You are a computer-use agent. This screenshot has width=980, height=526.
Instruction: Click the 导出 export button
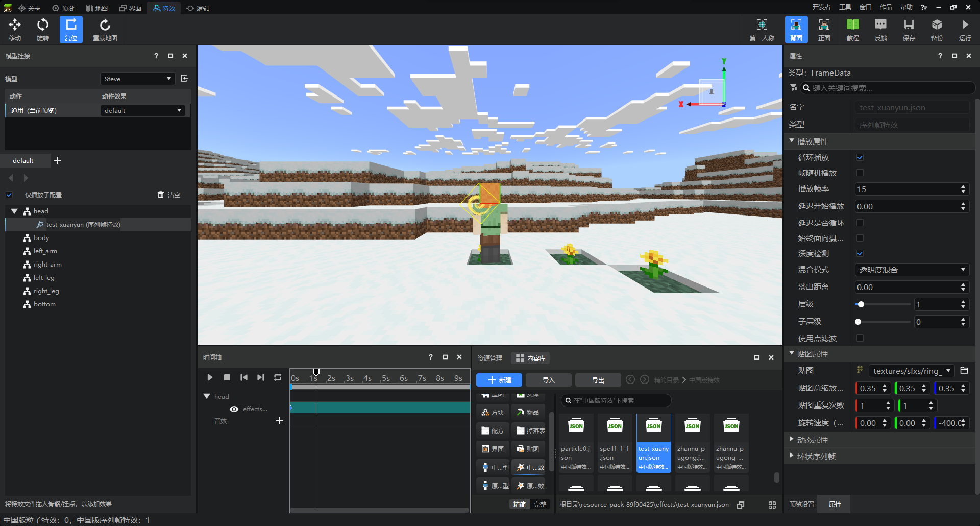[x=598, y=380]
